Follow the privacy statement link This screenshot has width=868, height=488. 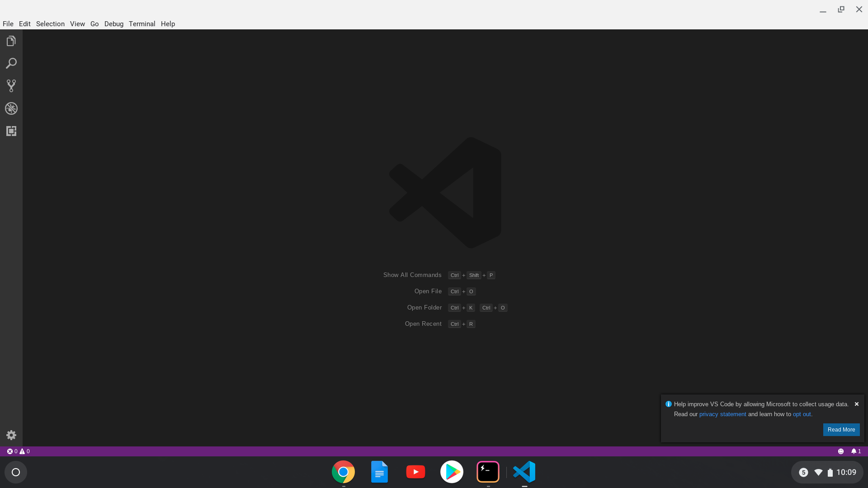tap(722, 414)
